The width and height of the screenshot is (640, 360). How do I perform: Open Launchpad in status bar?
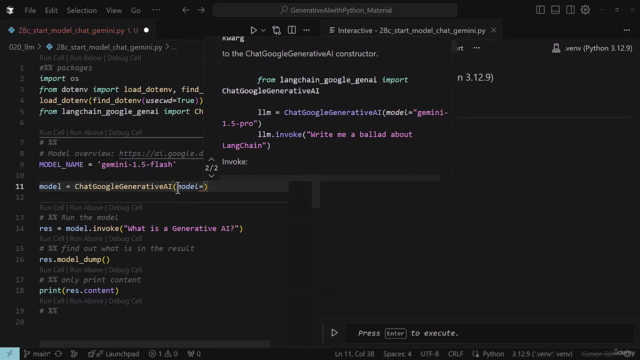point(113,354)
